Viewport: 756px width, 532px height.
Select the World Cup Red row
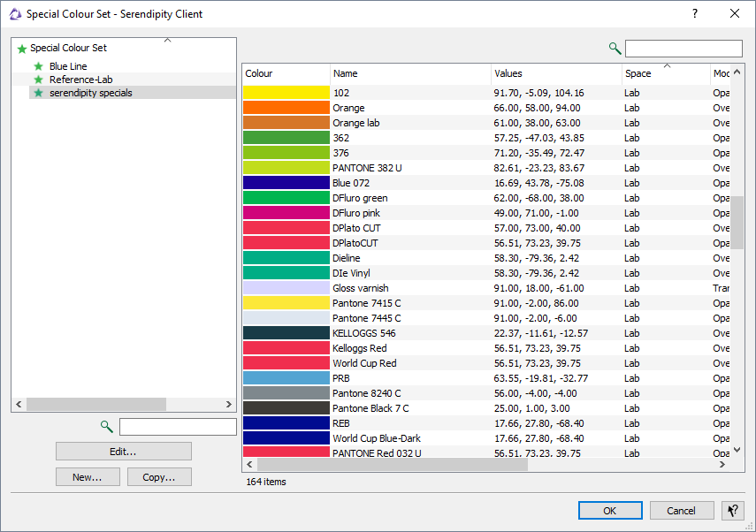pos(486,363)
